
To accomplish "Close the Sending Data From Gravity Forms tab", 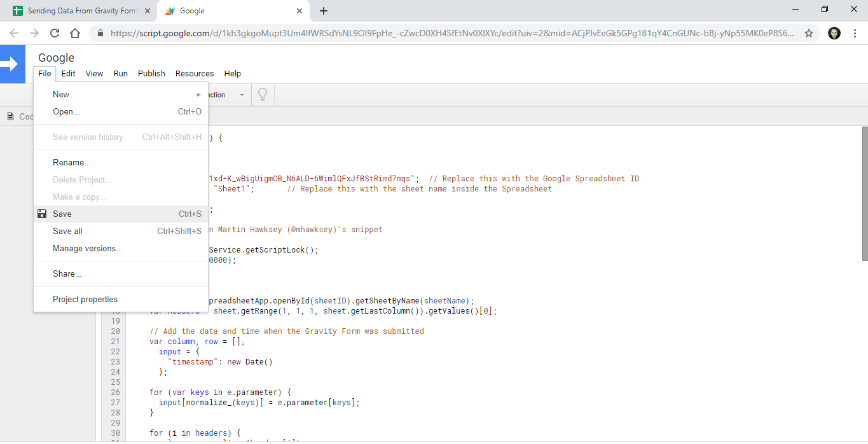I will 148,11.
